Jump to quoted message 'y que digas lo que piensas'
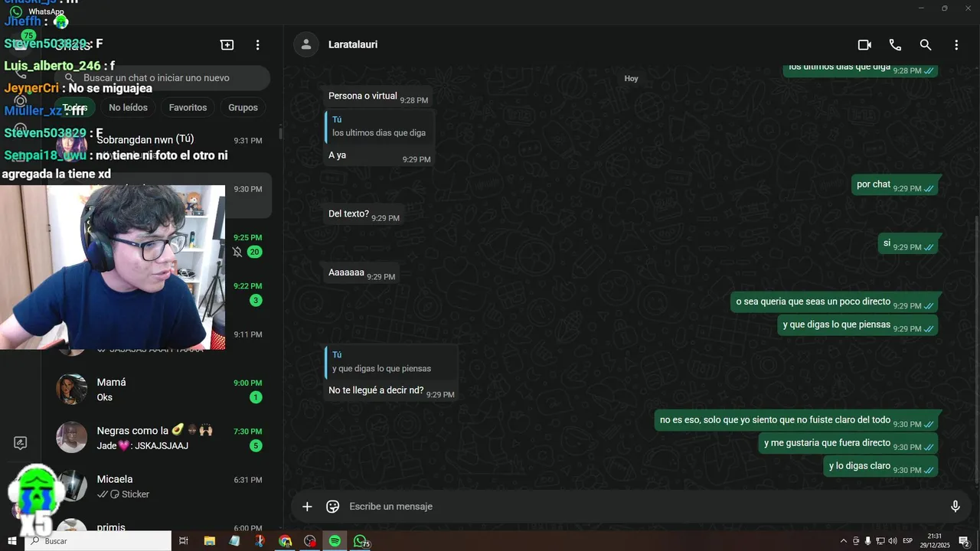The image size is (980, 551). 391,362
